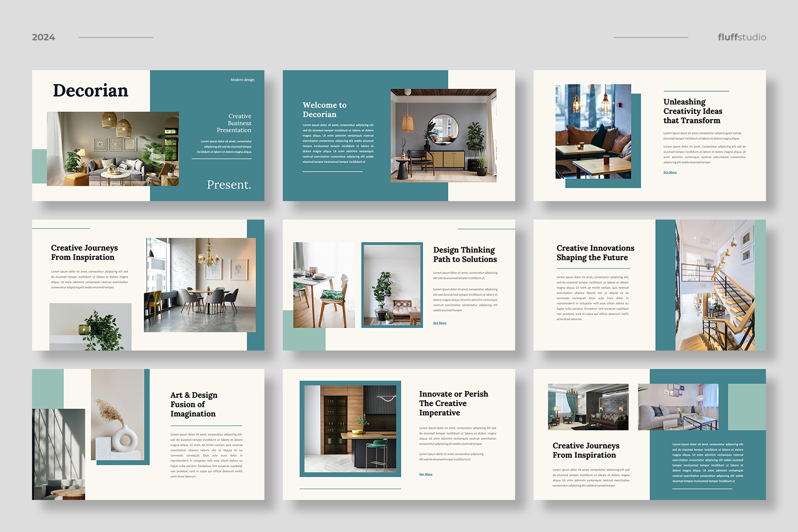
Task: Click the 2024 year label
Action: 43,37
